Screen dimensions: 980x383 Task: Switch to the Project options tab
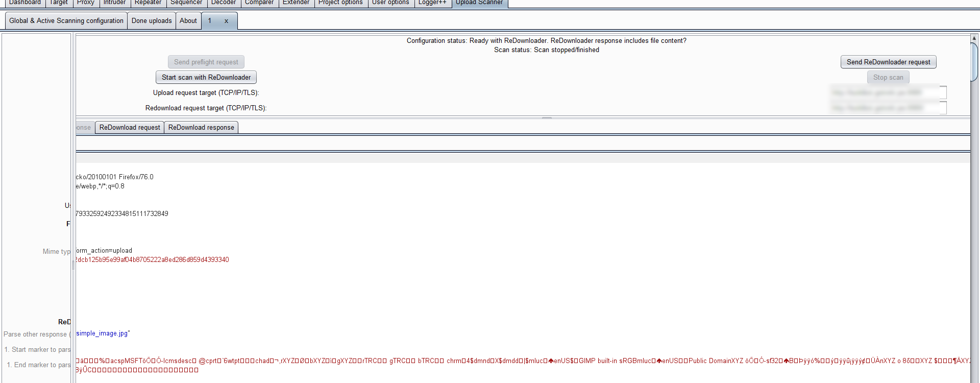(x=340, y=3)
